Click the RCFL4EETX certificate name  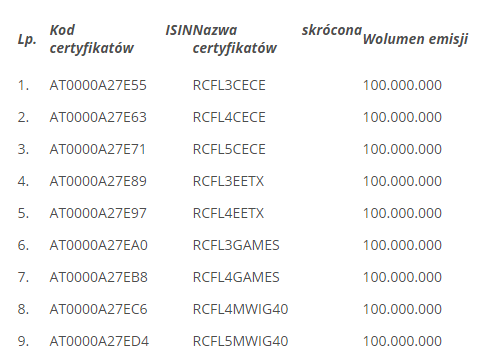(228, 213)
